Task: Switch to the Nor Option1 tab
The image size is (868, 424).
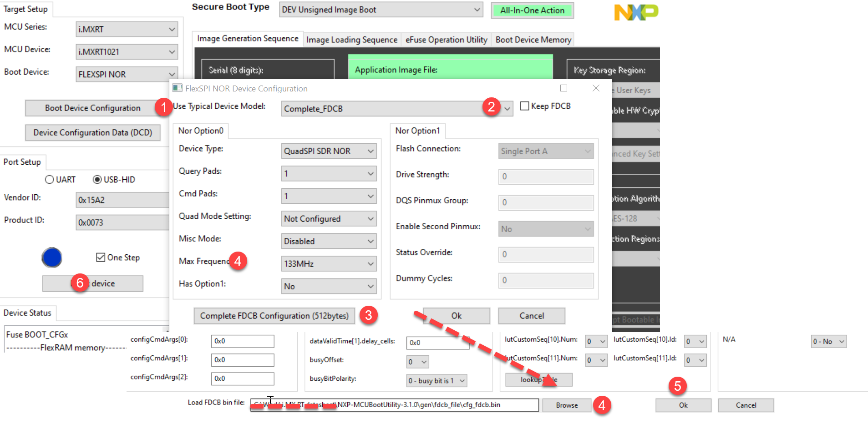Action: click(x=417, y=131)
